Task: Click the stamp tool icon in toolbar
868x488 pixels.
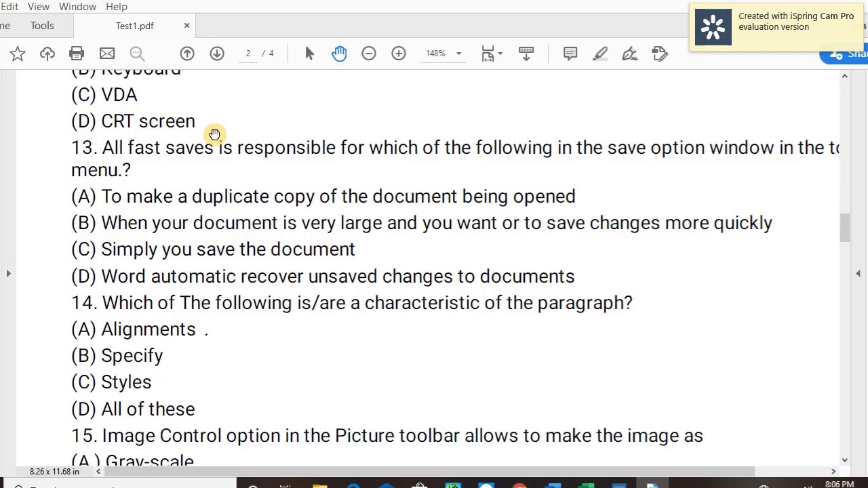Action: pos(660,54)
